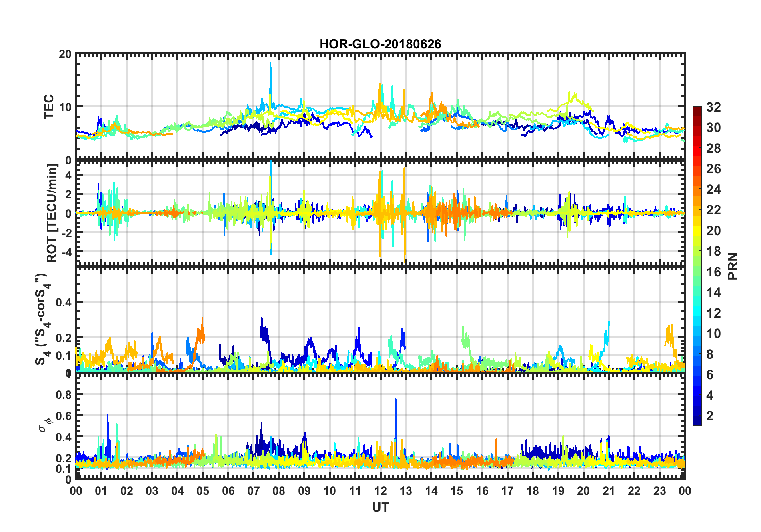Select UT axis tick label 03
Viewport: 761px width, 532px height.
pos(152,491)
